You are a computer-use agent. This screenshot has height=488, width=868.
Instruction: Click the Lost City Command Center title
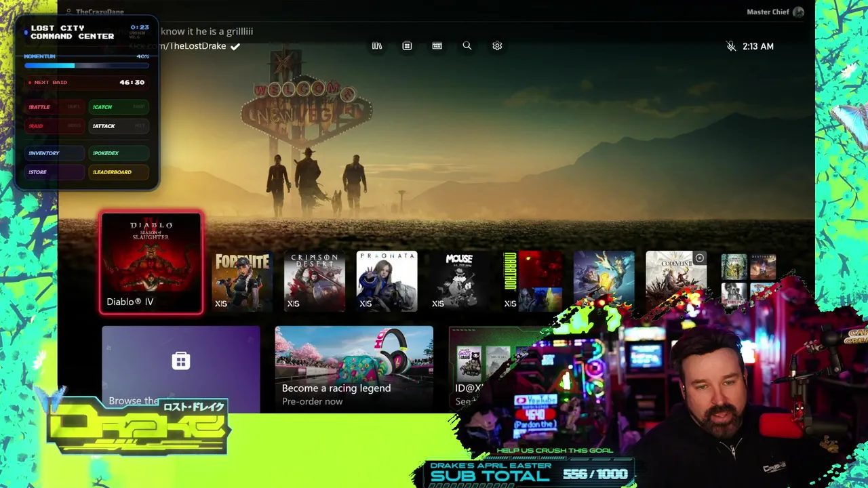[73, 32]
